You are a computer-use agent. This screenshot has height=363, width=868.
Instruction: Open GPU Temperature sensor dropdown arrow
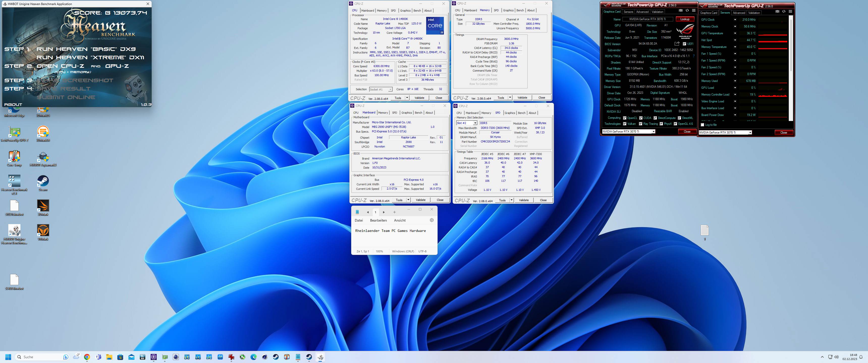tap(735, 33)
